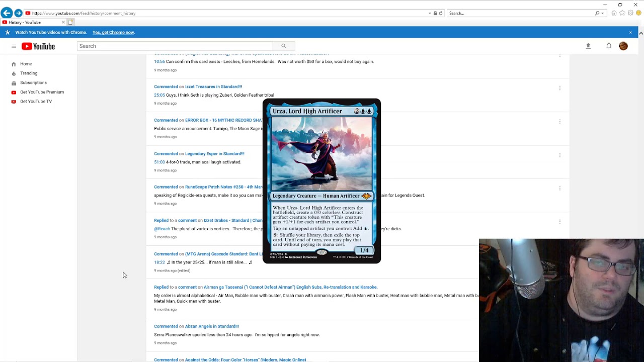Close the History - YouTube tab
The height and width of the screenshot is (362, 644).
(63, 22)
